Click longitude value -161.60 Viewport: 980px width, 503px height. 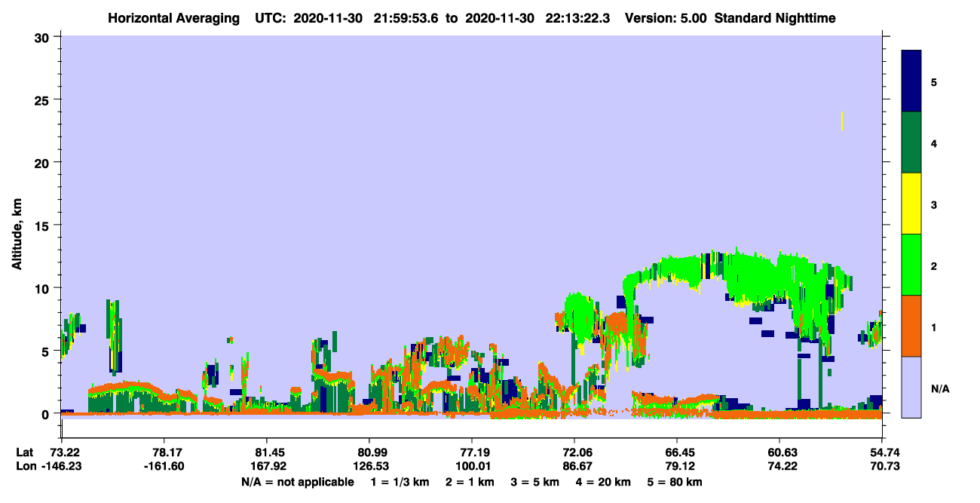tap(164, 466)
